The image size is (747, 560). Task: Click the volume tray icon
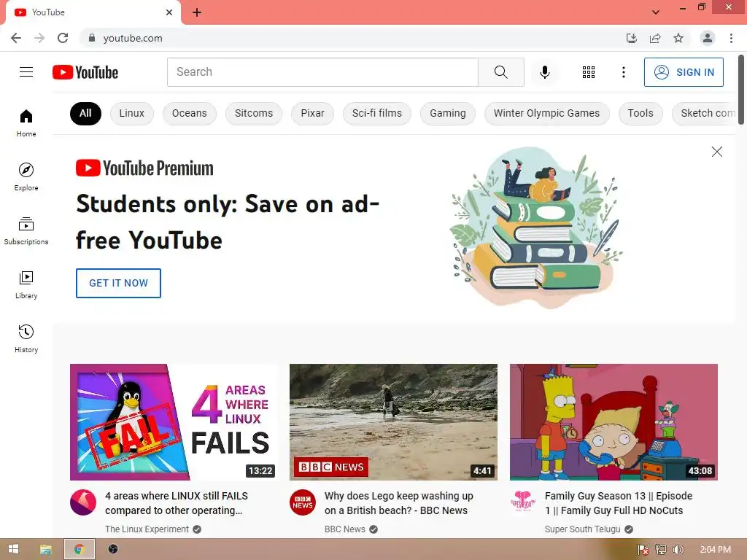coord(678,550)
